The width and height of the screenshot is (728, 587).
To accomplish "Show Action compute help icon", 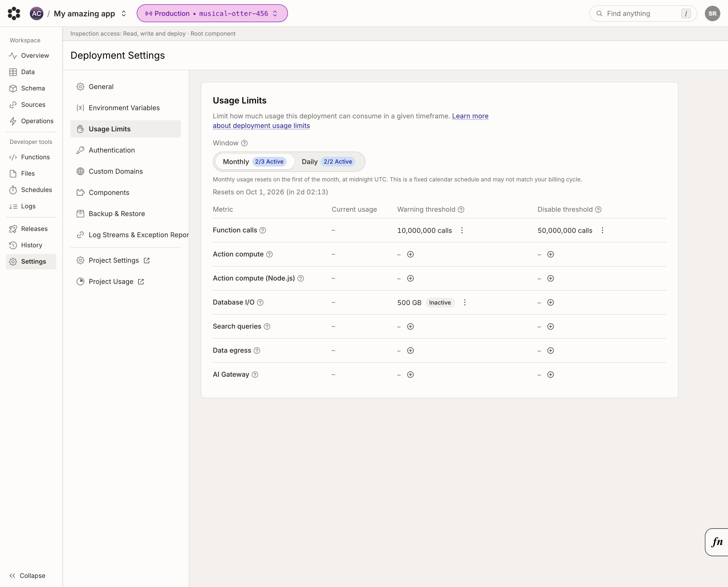I will (x=269, y=254).
